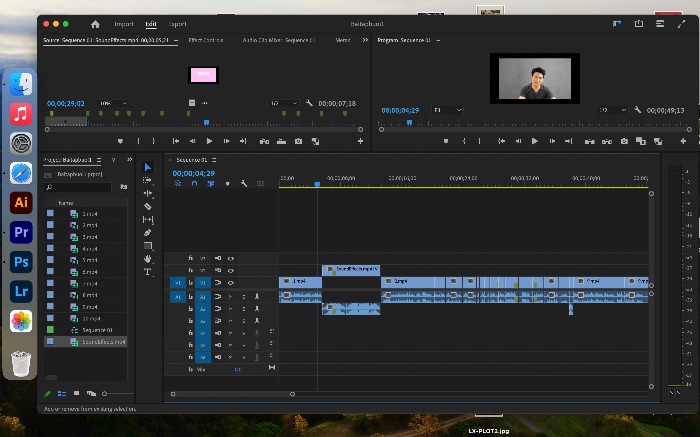700x437 pixels.
Task: Open timeline display settings wrench
Action: point(244,183)
